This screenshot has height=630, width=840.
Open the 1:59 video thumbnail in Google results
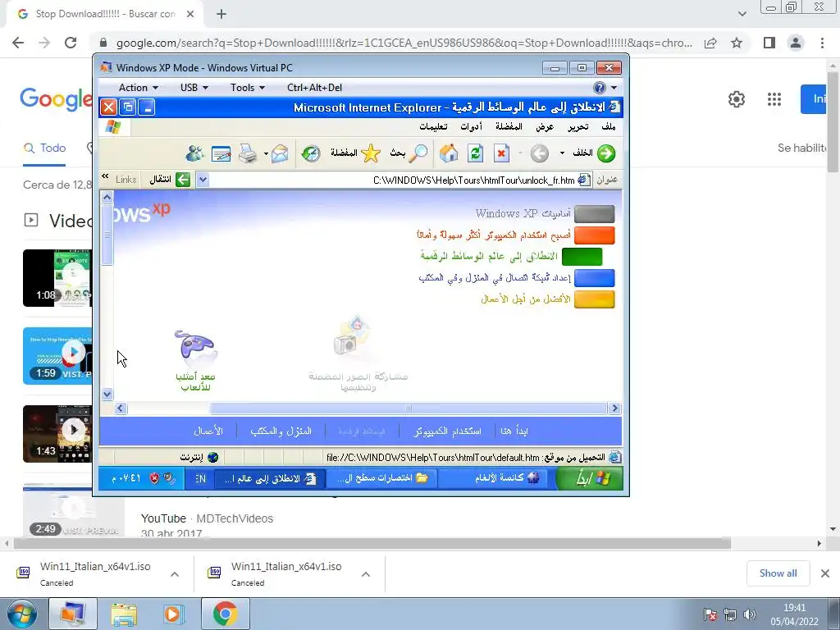tap(57, 356)
